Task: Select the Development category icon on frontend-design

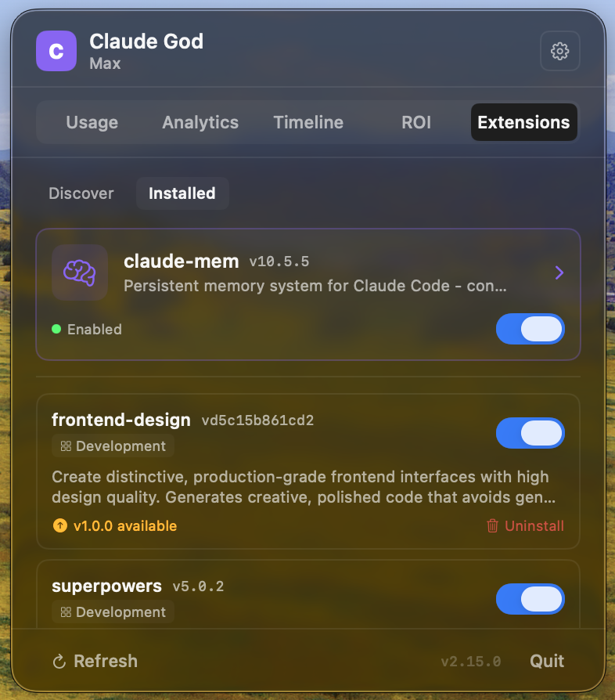Action: (x=66, y=446)
